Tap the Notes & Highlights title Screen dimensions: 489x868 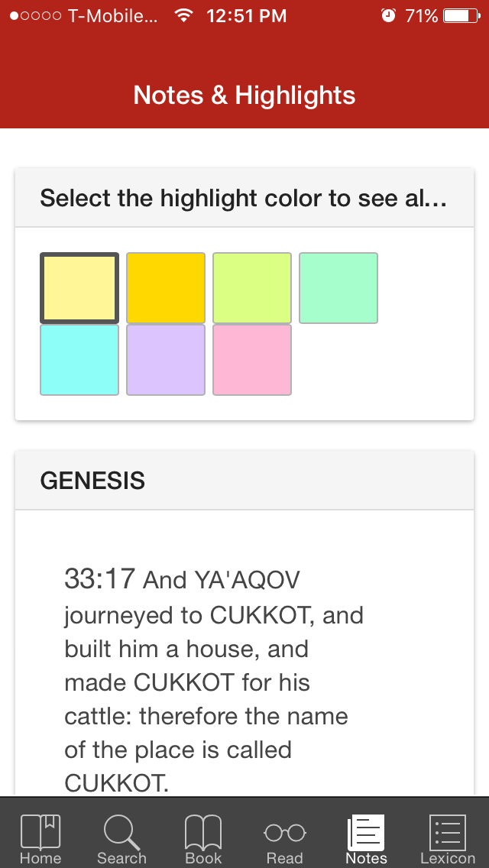pos(244,96)
